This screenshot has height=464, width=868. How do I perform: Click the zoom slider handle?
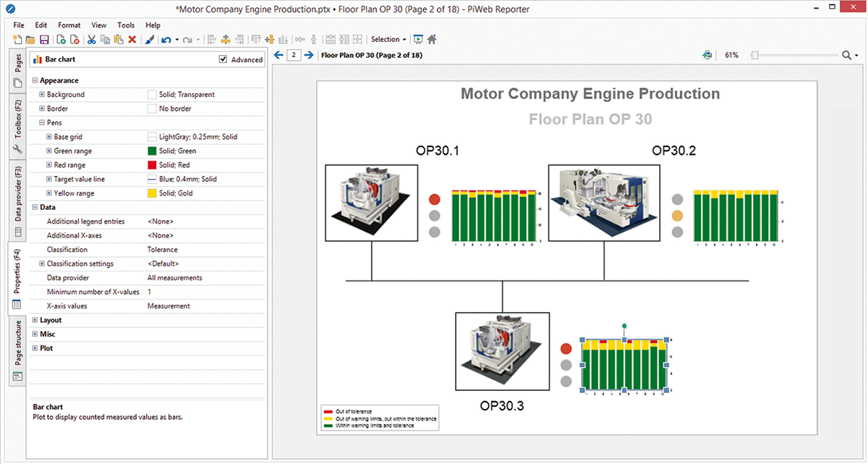tap(754, 55)
